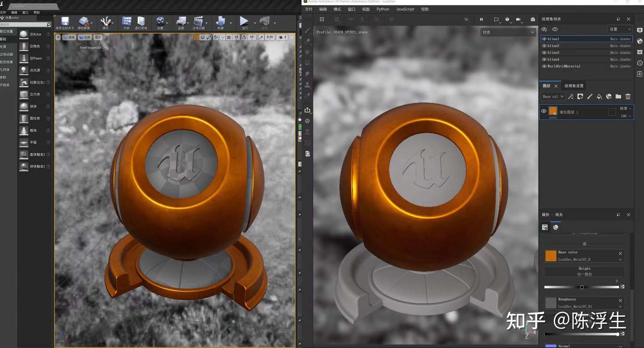The height and width of the screenshot is (348, 644).
Task: Open 标准 blend mode dropdown
Action: click(x=625, y=108)
